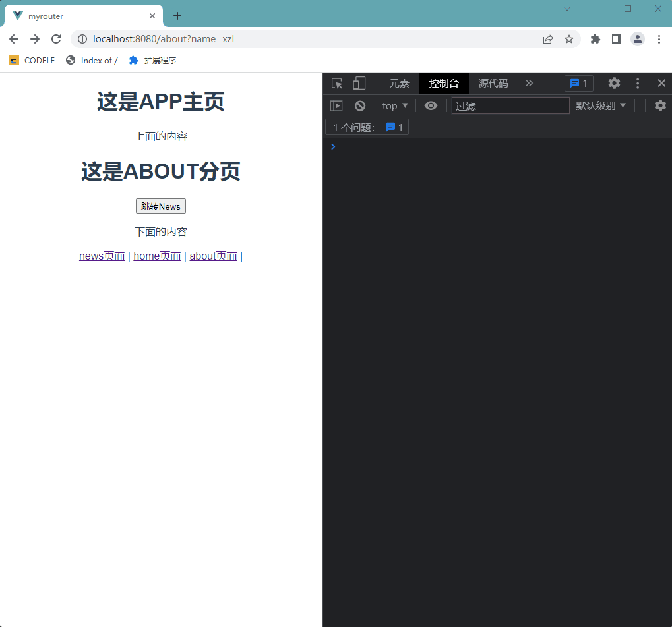Follow the about页面 link
672x627 pixels.
(214, 256)
